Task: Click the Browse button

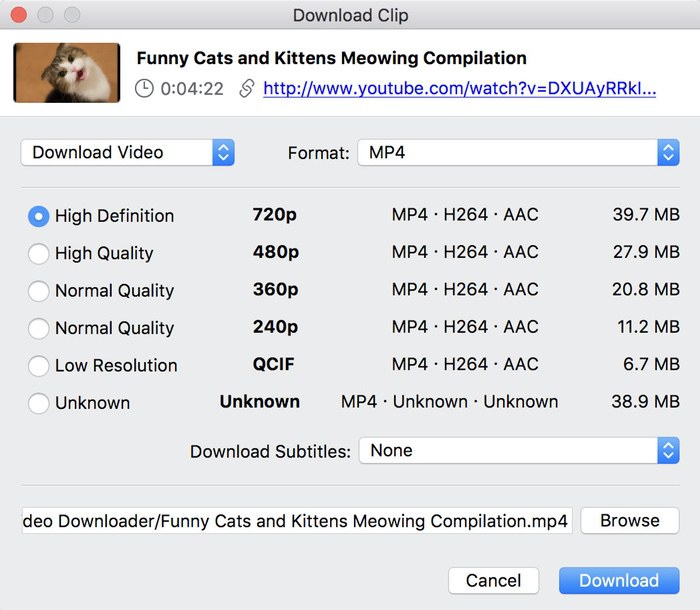Action: (x=630, y=521)
